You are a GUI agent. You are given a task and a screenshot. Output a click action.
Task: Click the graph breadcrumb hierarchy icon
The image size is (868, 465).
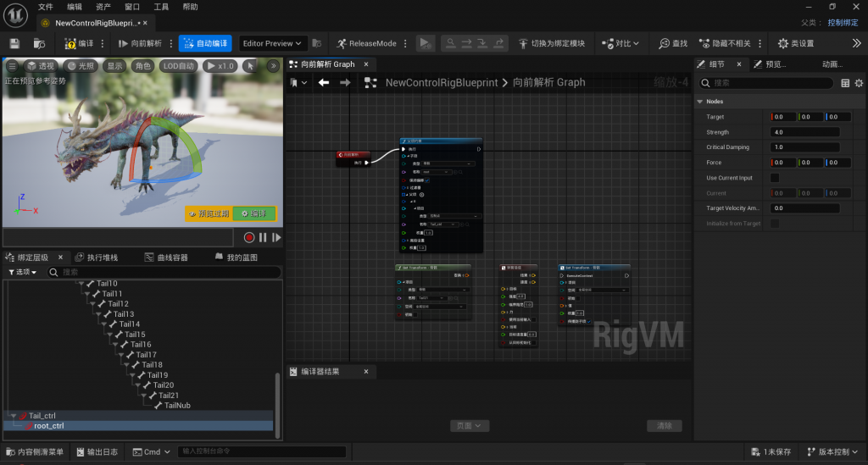click(370, 82)
